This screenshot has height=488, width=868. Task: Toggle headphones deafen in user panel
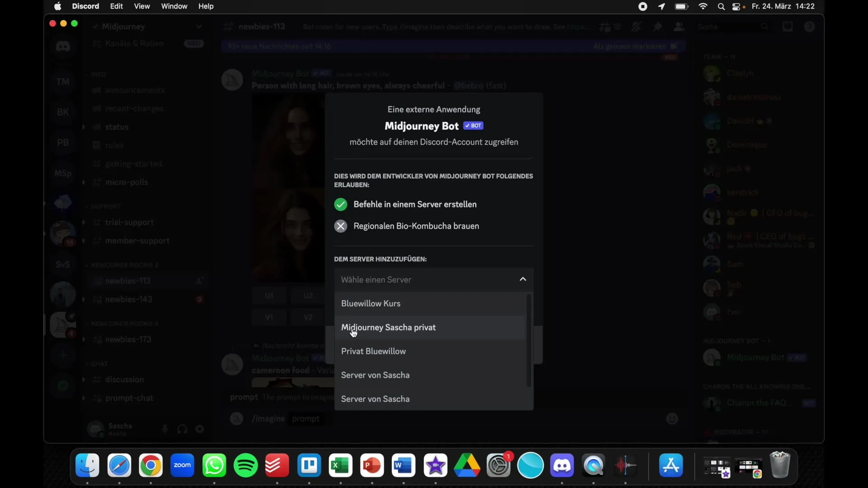(182, 429)
